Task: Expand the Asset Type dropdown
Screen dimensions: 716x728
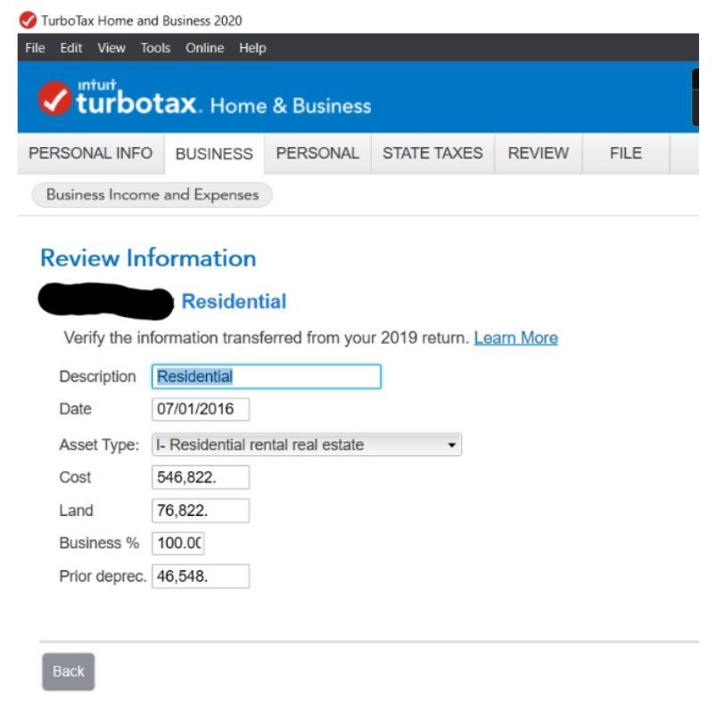Action: coord(307,445)
